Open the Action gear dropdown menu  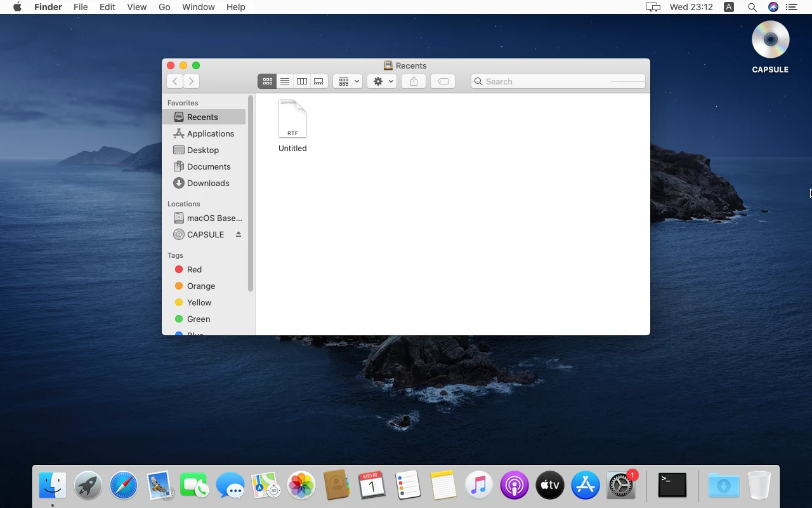click(x=382, y=81)
